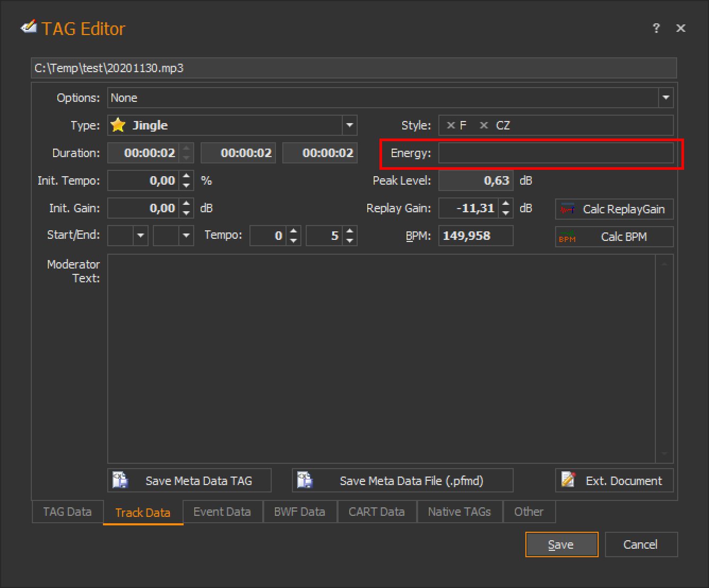This screenshot has height=588, width=709.
Task: Click the Cancel button
Action: point(641,544)
